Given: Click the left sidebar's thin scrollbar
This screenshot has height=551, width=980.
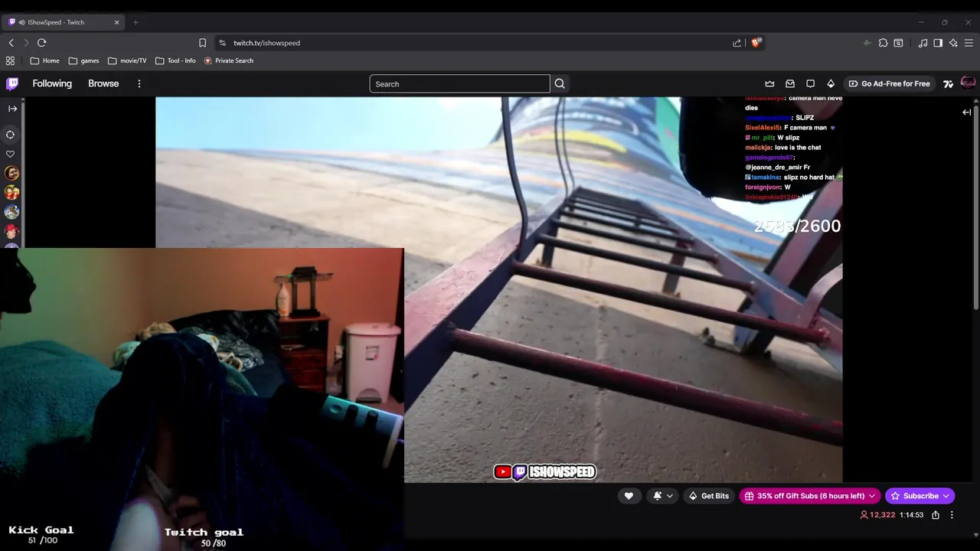Looking at the screenshot, I should [22, 174].
